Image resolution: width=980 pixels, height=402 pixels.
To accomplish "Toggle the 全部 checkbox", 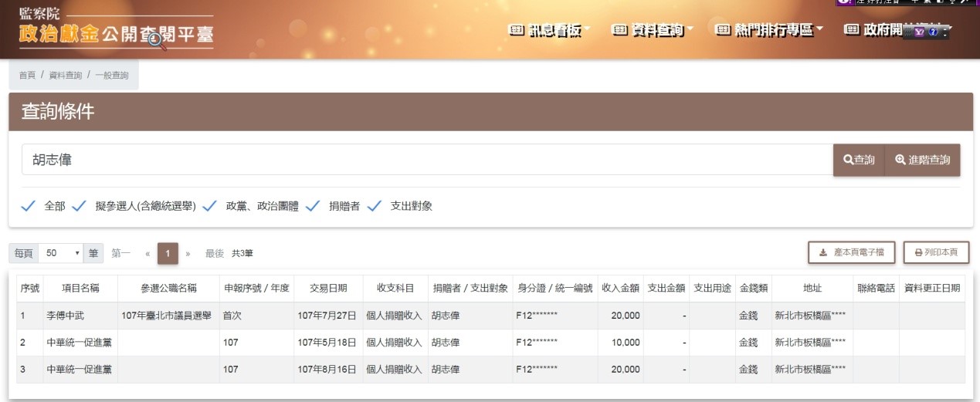I will pyautogui.click(x=28, y=206).
